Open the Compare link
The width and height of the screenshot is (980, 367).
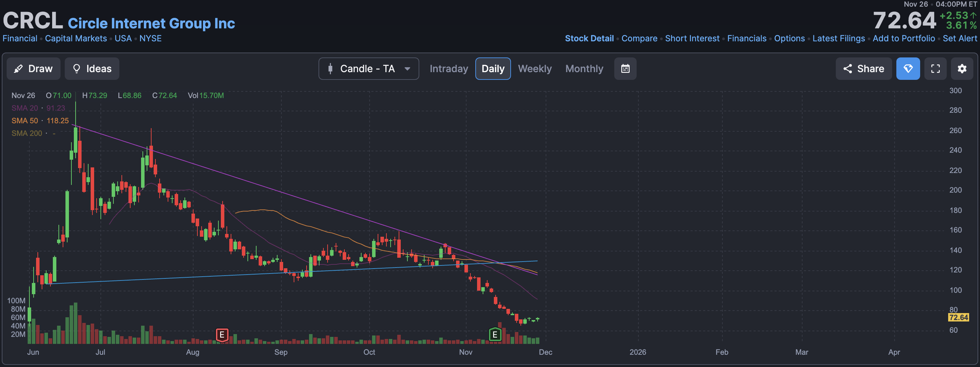click(639, 39)
